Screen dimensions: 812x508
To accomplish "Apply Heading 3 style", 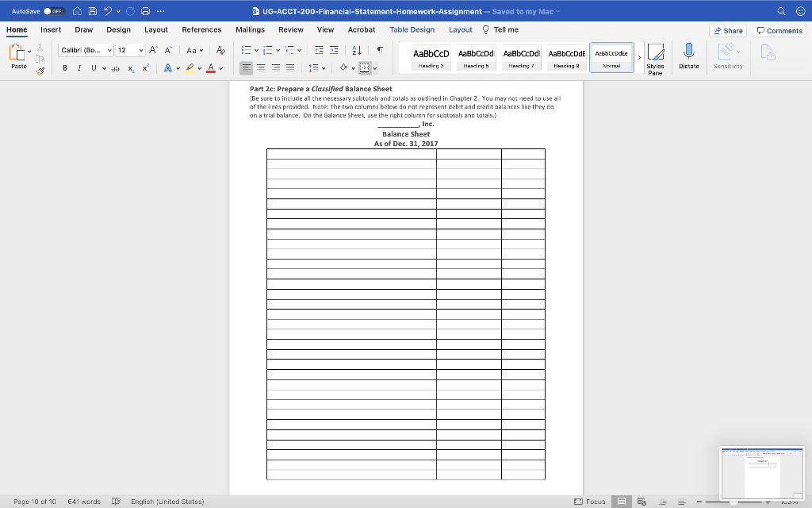I will pos(431,57).
